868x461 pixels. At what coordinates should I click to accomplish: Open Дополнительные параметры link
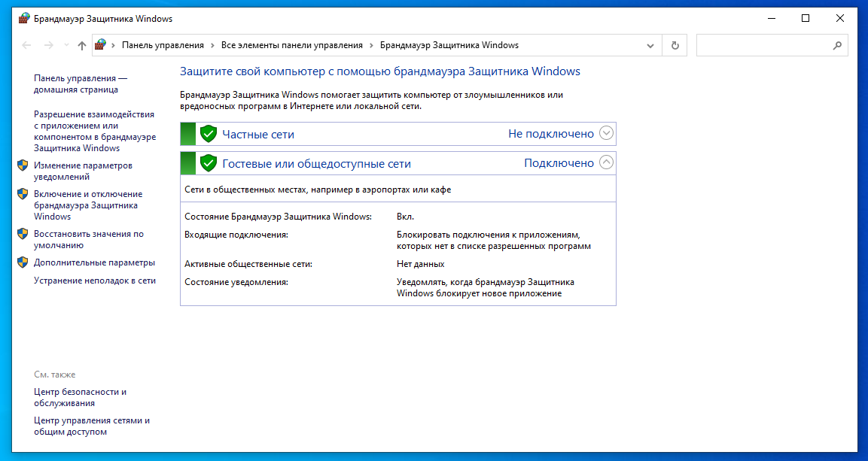[94, 262]
